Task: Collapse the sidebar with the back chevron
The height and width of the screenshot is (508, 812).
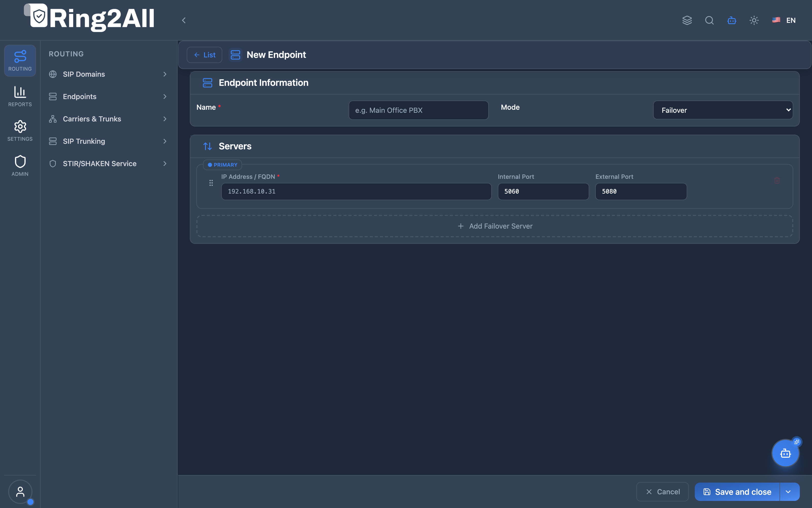Action: (183, 21)
